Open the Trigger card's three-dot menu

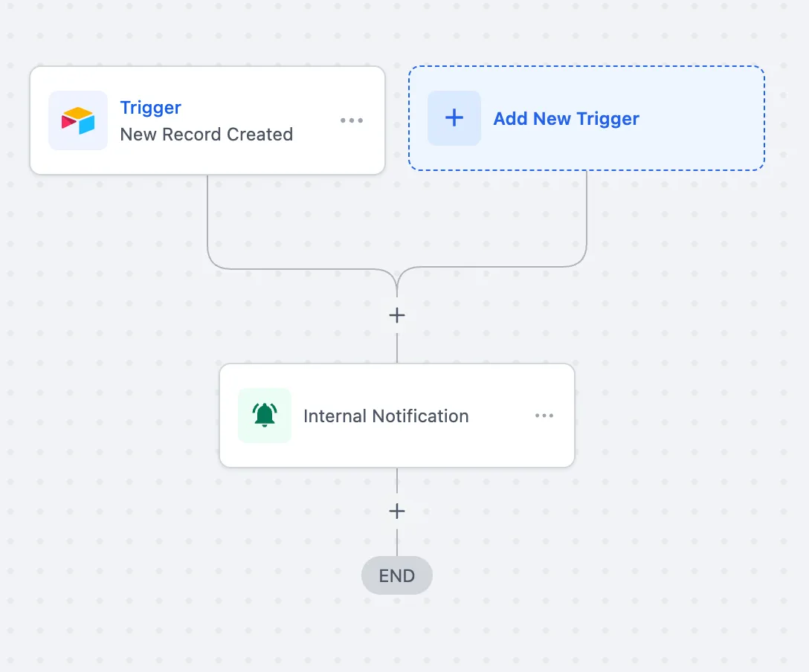click(x=352, y=120)
